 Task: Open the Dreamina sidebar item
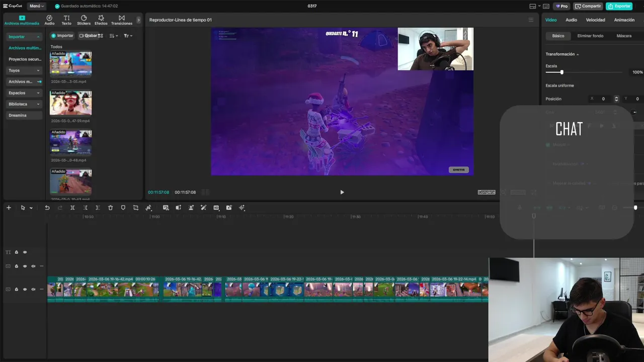pos(24,115)
